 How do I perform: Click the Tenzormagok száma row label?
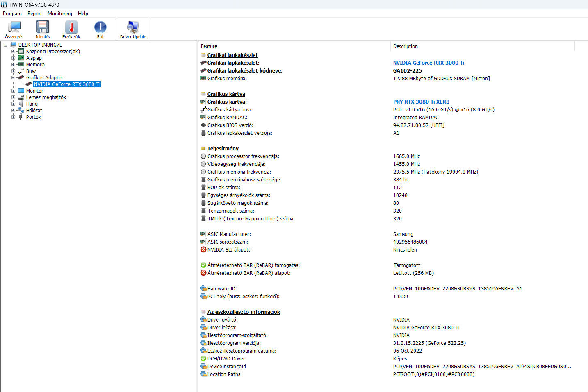[x=230, y=211]
